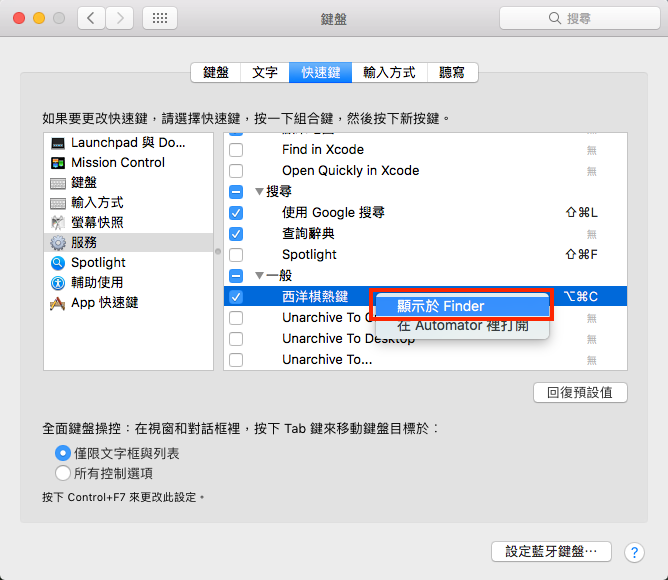This screenshot has width=668, height=580.
Task: Click the ⇧⌘F shortcut for Spotlight
Action: point(582,254)
